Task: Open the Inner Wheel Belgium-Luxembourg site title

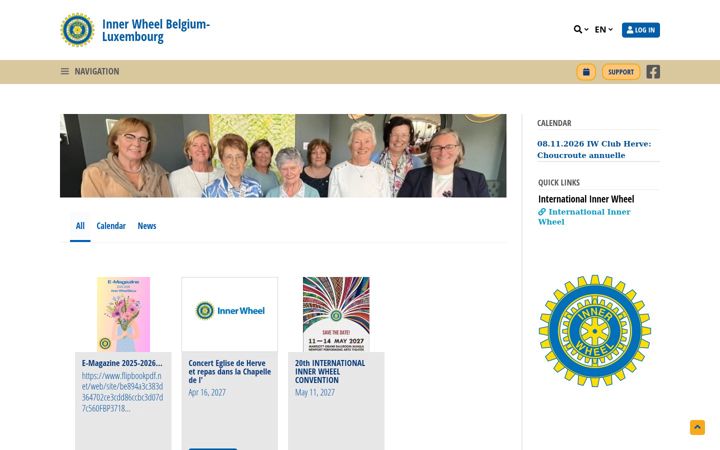Action: click(x=156, y=30)
